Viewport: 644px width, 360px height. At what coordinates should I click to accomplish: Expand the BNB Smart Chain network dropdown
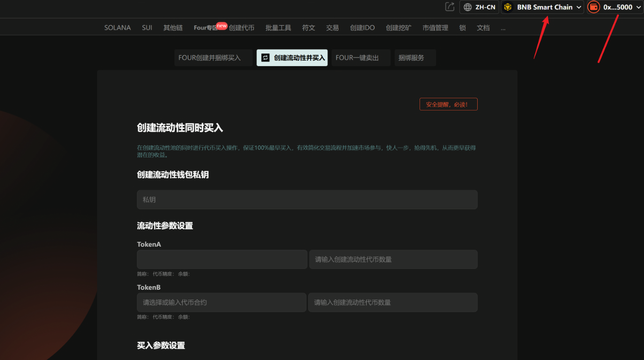578,7
